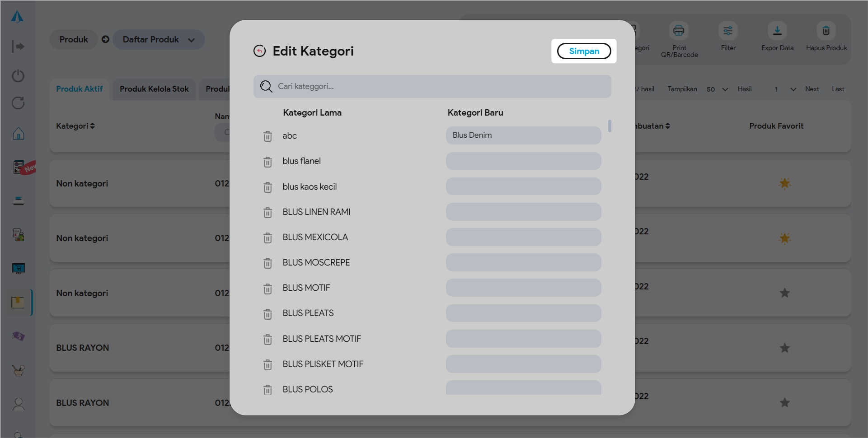Click the Expor Data download icon
Viewport: 868px width, 438px height.
pos(777,31)
